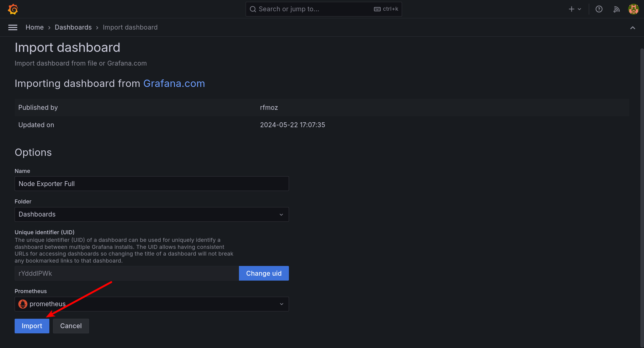Go to Home breadcrumb

click(34, 27)
